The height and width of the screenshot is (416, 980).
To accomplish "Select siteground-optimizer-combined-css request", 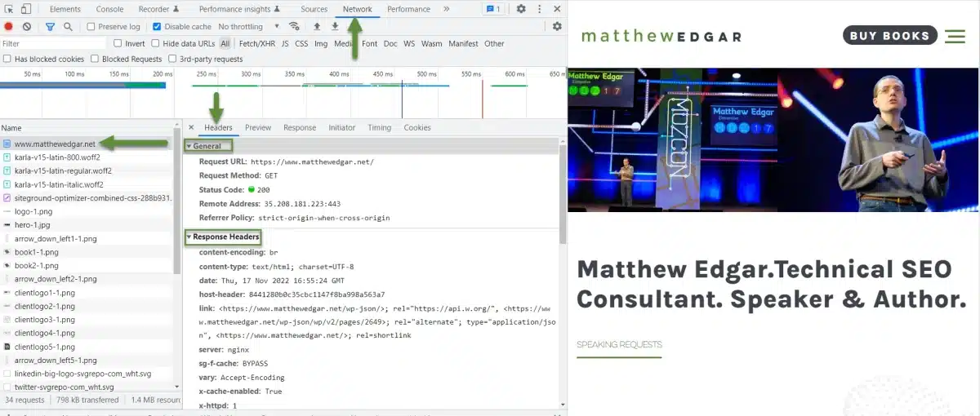I will [x=87, y=197].
